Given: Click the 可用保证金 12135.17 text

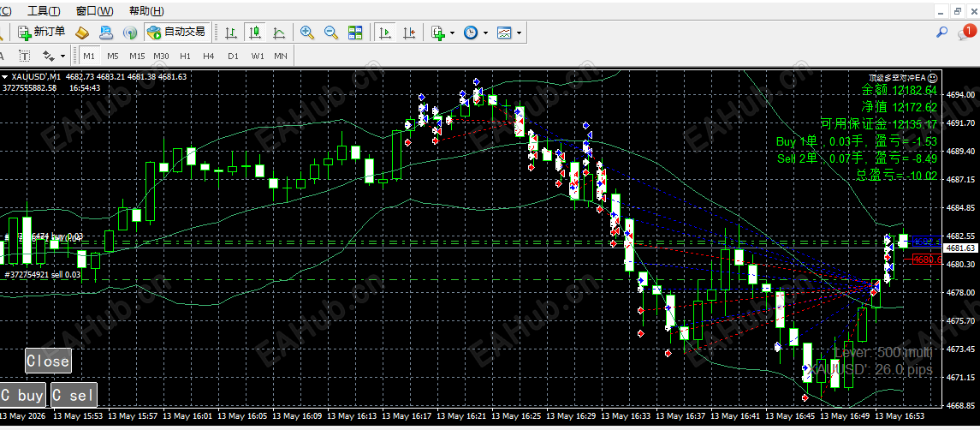Looking at the screenshot, I should pos(879,124).
